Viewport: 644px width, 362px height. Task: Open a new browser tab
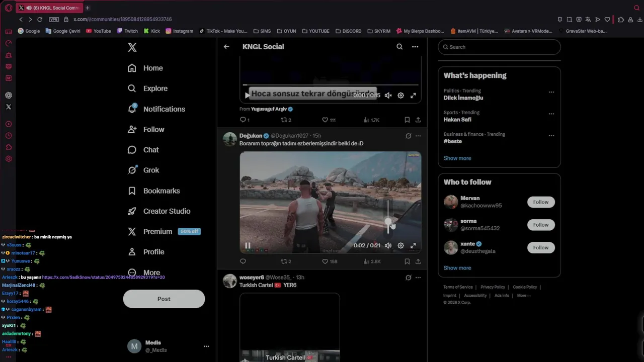(88, 8)
